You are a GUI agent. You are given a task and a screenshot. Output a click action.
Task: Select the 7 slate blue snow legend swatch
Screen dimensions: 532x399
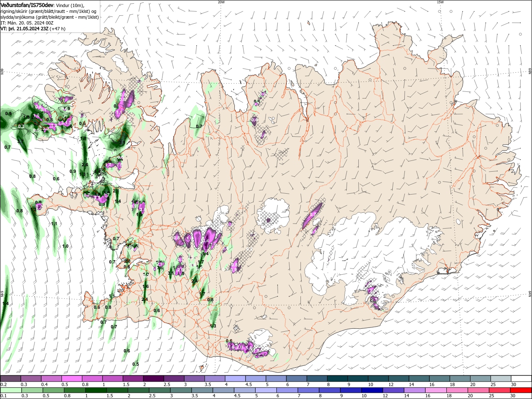pos(316,379)
